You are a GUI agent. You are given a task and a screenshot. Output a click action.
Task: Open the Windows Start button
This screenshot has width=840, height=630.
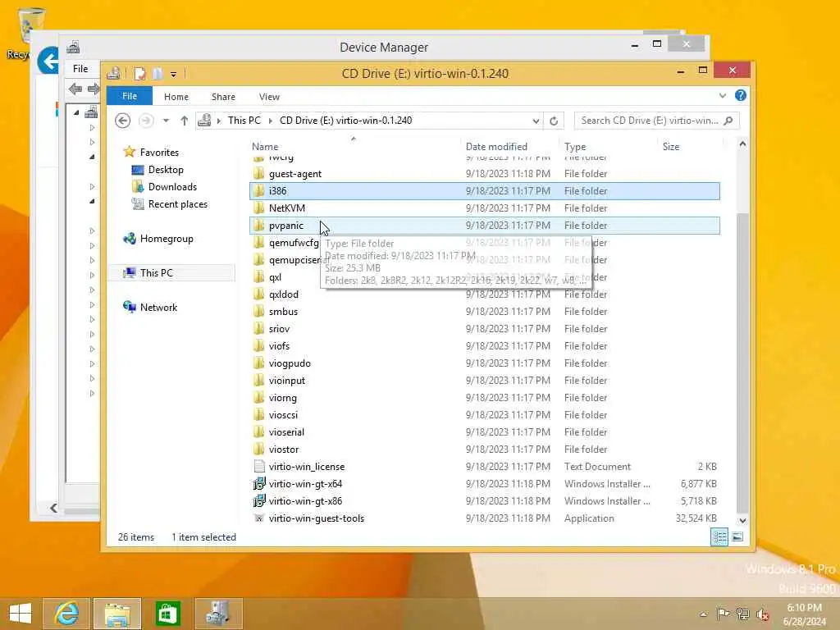coord(21,614)
